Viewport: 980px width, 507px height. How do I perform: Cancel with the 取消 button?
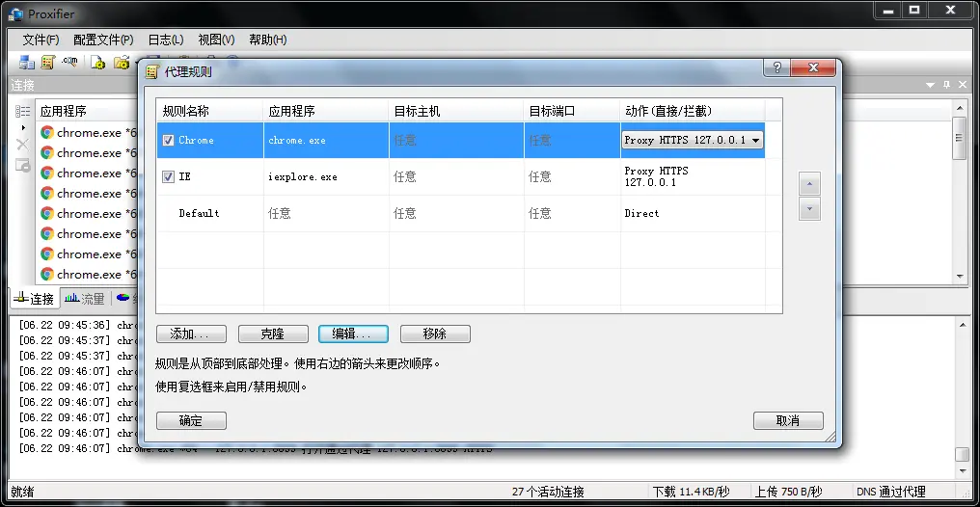(x=788, y=421)
